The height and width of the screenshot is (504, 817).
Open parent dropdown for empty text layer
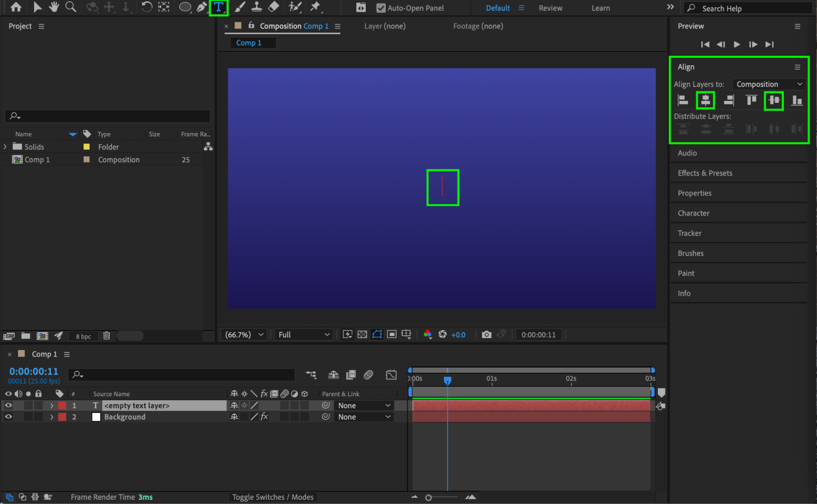[x=364, y=406]
